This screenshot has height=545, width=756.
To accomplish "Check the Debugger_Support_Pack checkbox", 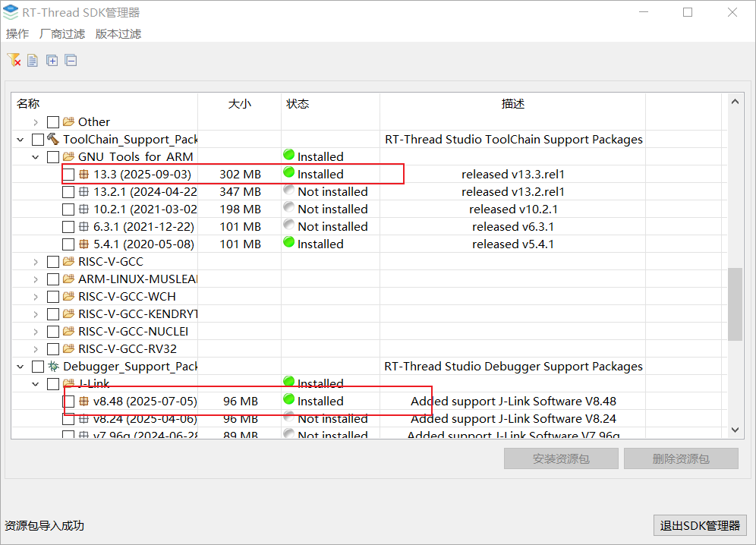I will tap(38, 367).
